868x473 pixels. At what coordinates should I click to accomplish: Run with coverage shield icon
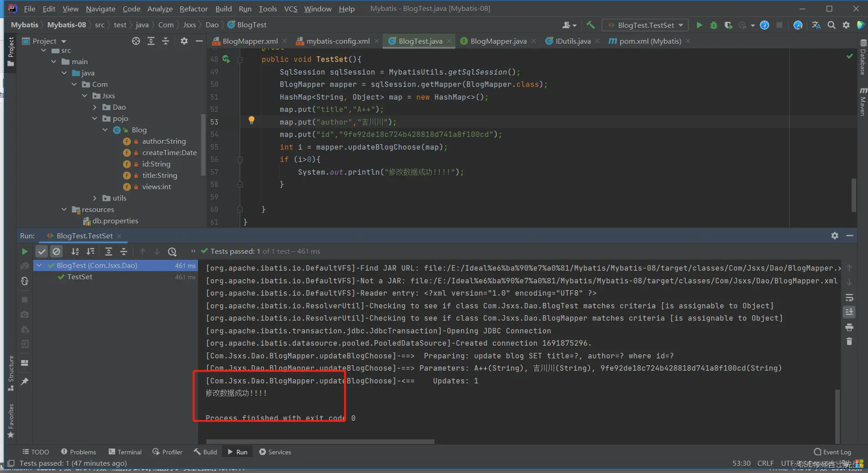[728, 25]
